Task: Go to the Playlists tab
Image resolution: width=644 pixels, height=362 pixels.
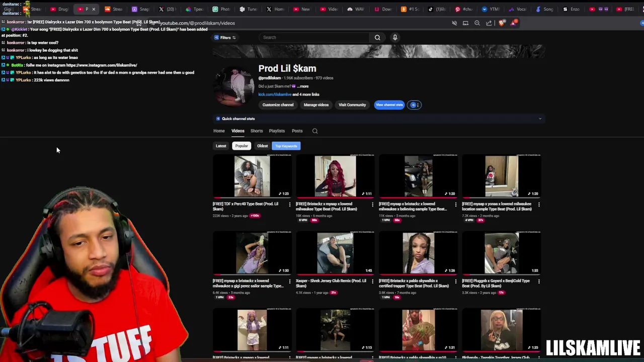Action: [x=277, y=131]
